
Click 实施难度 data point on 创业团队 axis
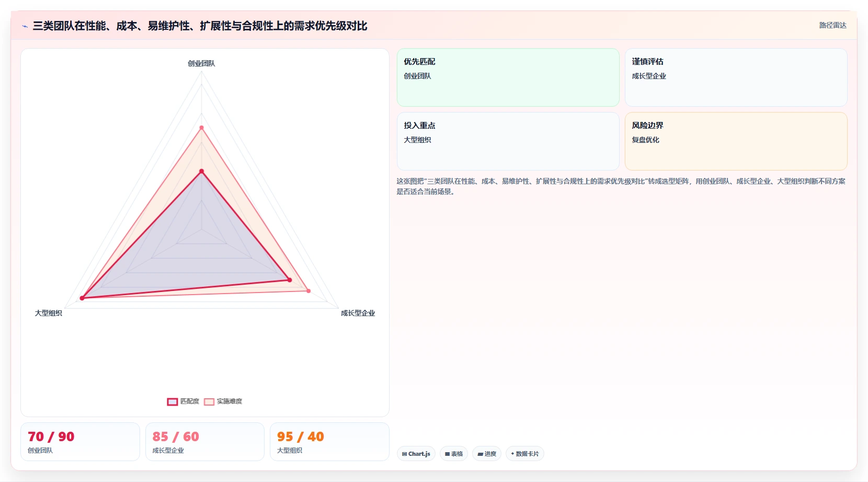point(201,128)
